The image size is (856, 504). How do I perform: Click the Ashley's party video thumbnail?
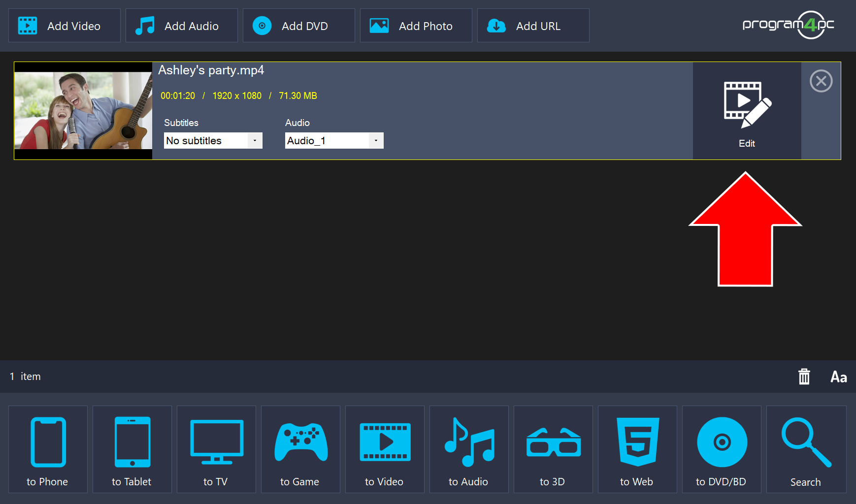(x=83, y=111)
